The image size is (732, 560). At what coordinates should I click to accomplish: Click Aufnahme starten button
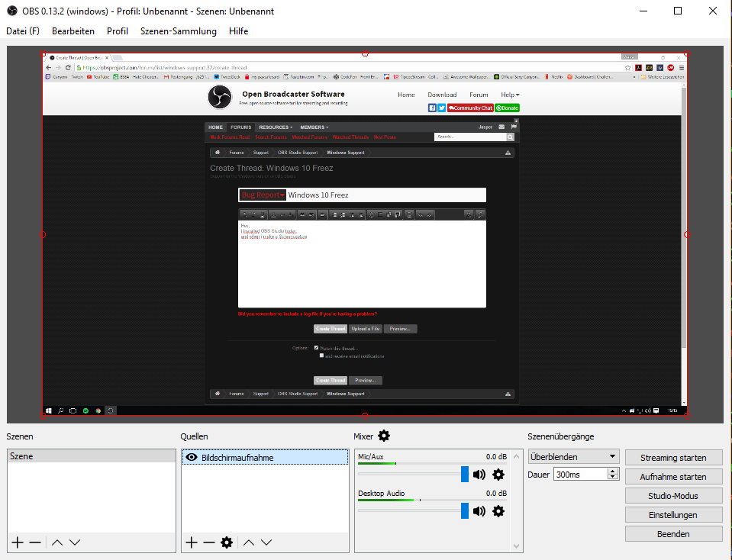pos(674,477)
